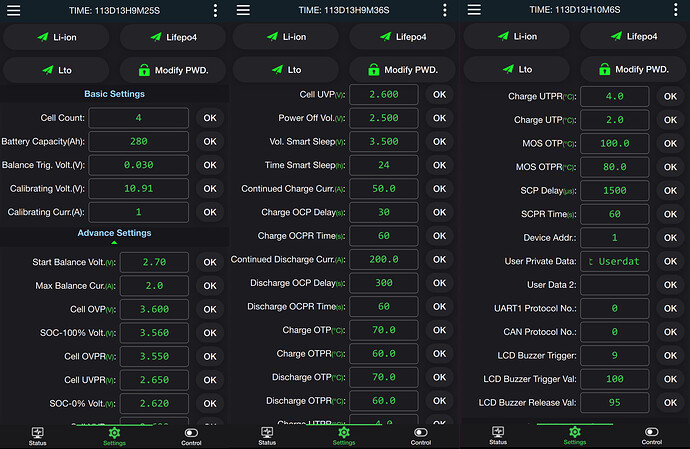Edit the Charge OTP field showing 70.0
This screenshot has width=690, height=449.
pos(384,330)
